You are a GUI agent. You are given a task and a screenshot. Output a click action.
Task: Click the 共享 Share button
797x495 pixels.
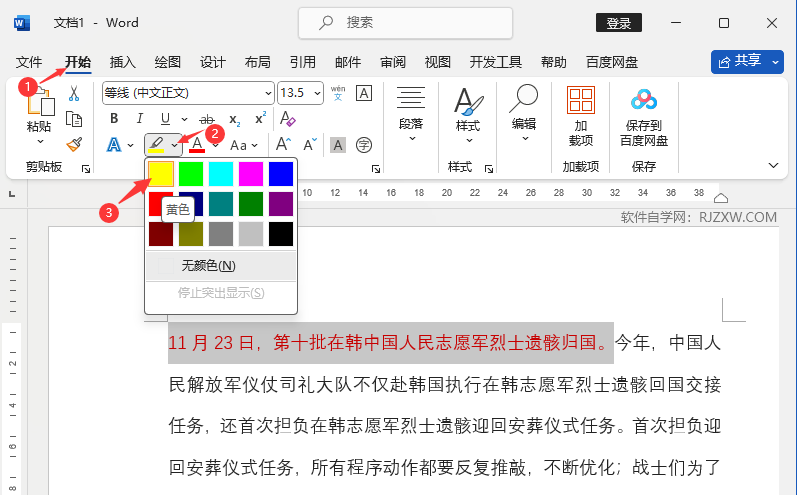tap(747, 62)
